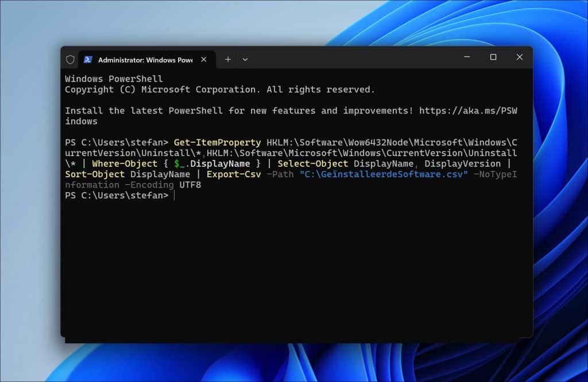Image resolution: width=588 pixels, height=382 pixels.
Task: Click the Select-Object cmdlet text
Action: click(313, 163)
